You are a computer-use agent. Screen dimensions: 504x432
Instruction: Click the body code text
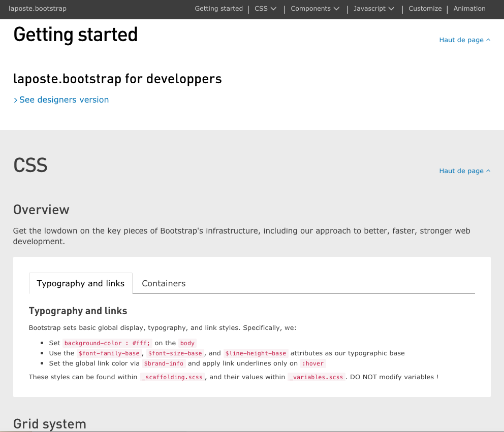pyautogui.click(x=187, y=343)
